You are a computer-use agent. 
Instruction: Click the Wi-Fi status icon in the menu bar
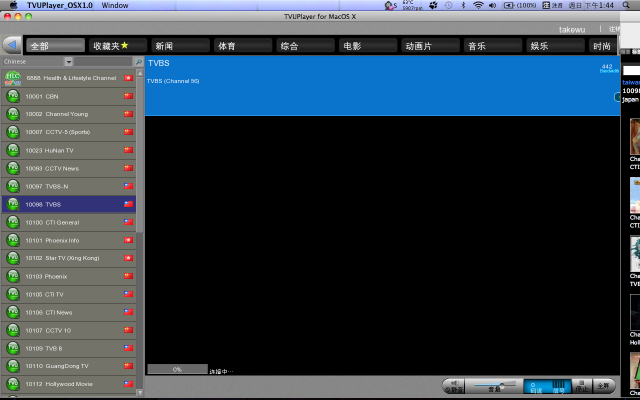pos(478,5)
